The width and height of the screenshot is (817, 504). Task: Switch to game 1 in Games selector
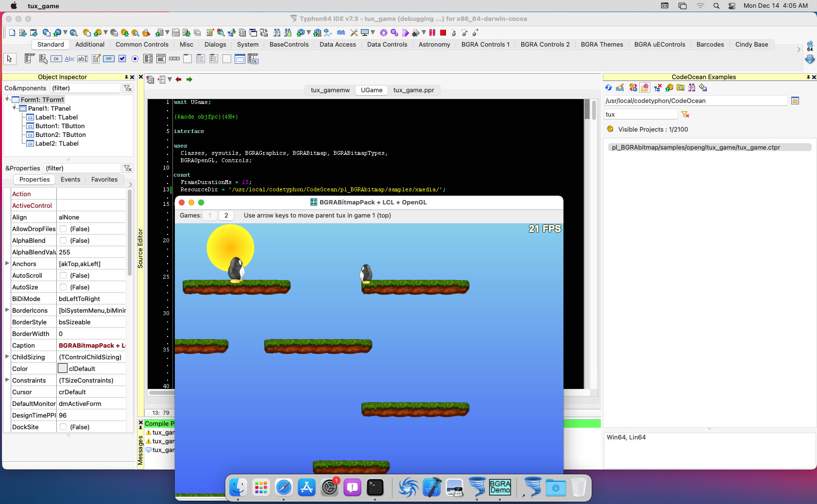coord(210,216)
